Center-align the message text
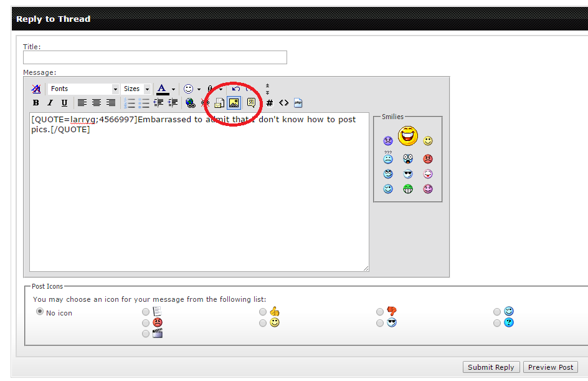The height and width of the screenshot is (381, 588). (x=97, y=103)
